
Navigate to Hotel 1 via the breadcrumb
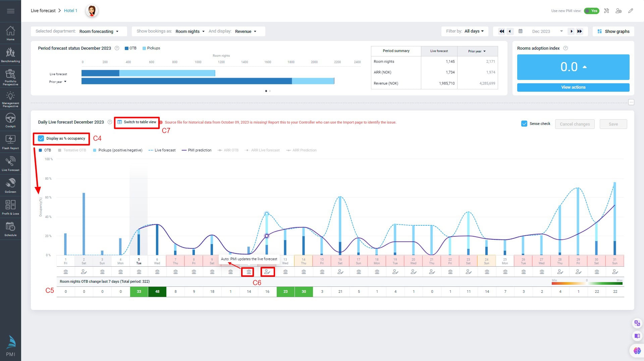click(70, 10)
